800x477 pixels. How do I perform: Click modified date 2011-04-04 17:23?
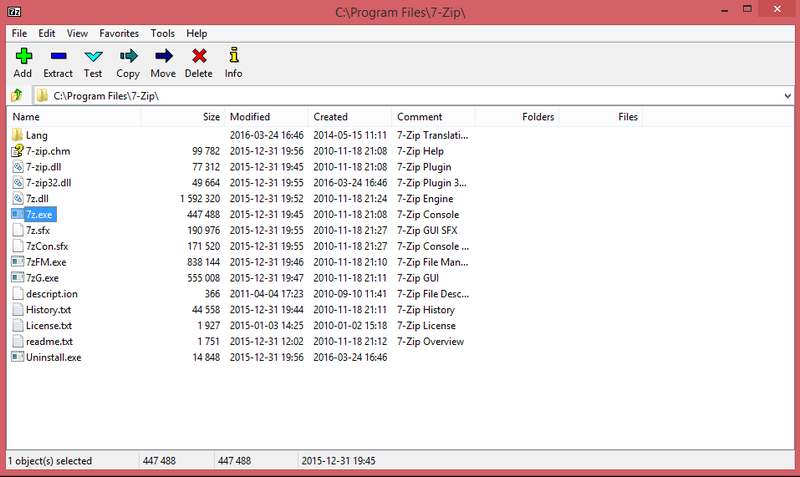pos(266,294)
